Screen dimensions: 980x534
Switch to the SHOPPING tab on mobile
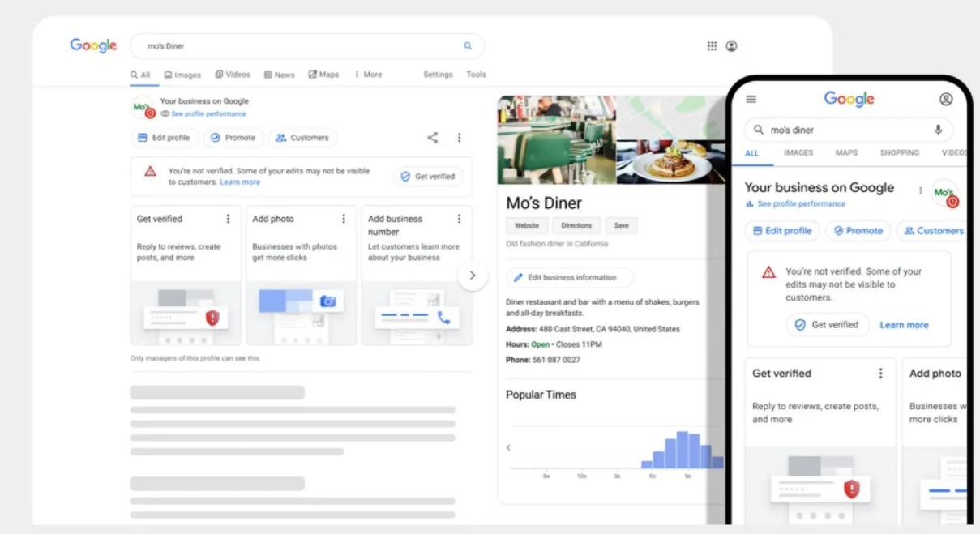[900, 152]
